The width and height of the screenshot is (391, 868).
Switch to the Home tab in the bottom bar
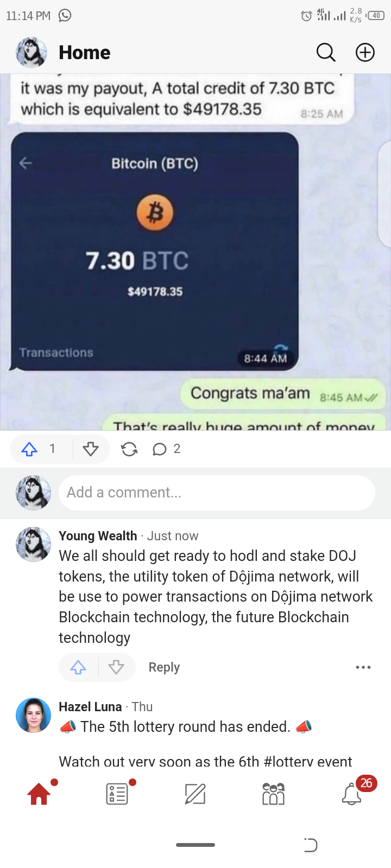click(39, 794)
